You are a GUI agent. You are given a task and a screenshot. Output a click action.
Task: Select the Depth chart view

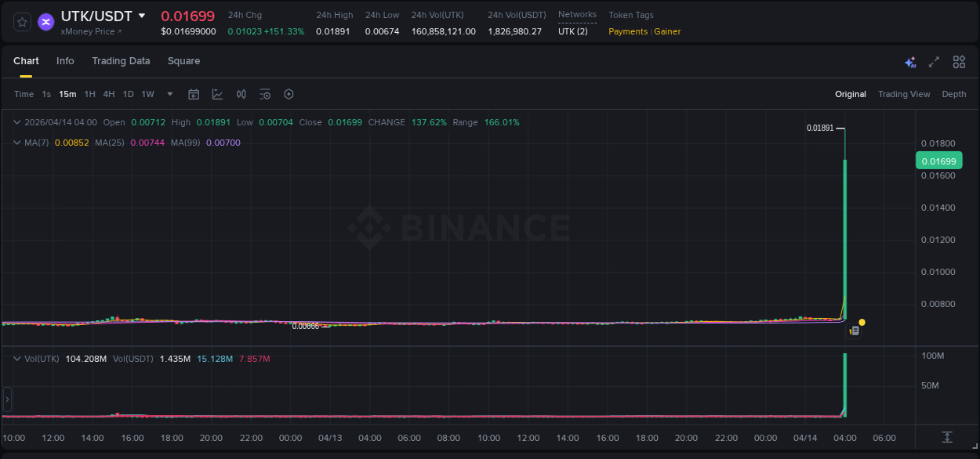(x=953, y=94)
